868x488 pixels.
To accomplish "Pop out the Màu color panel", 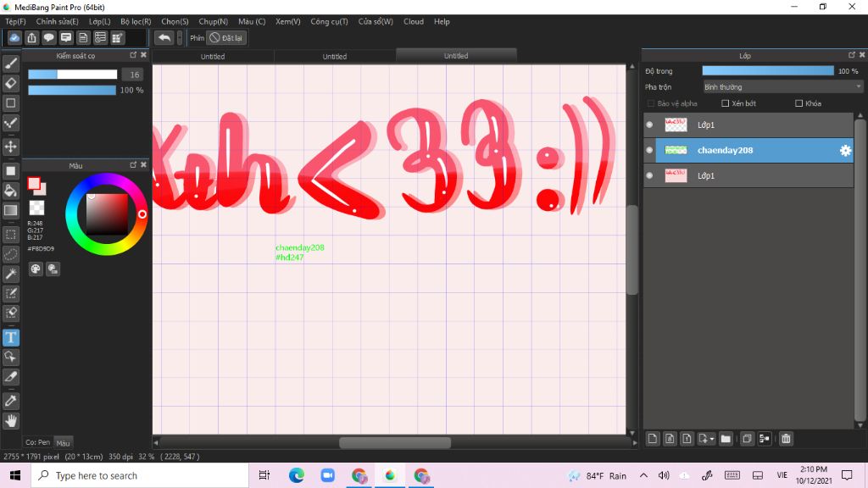I will click(133, 165).
